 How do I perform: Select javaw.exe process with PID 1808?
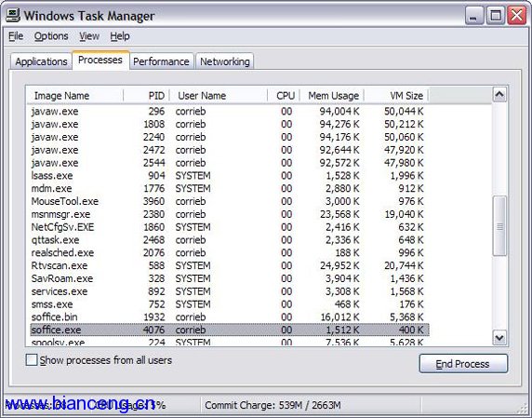[230, 124]
